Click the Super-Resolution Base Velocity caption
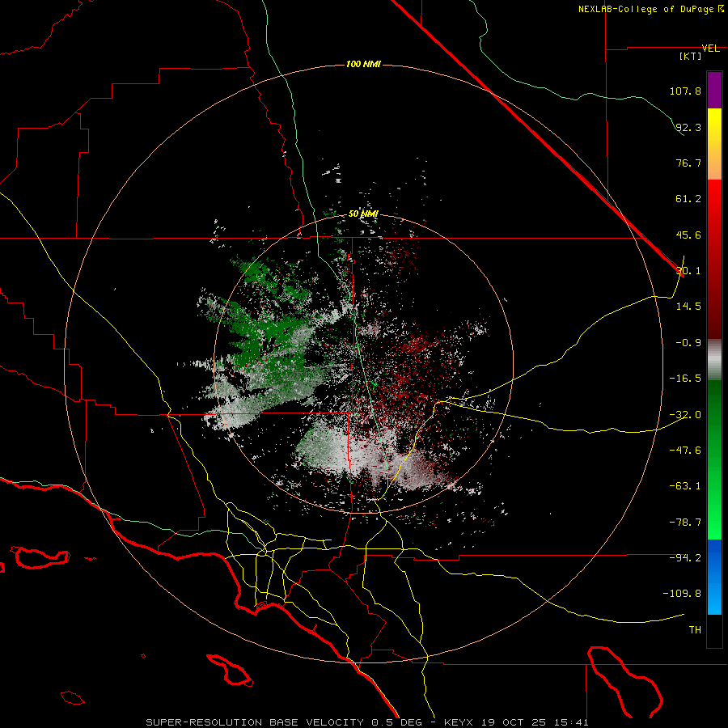The height and width of the screenshot is (728, 728). [366, 722]
